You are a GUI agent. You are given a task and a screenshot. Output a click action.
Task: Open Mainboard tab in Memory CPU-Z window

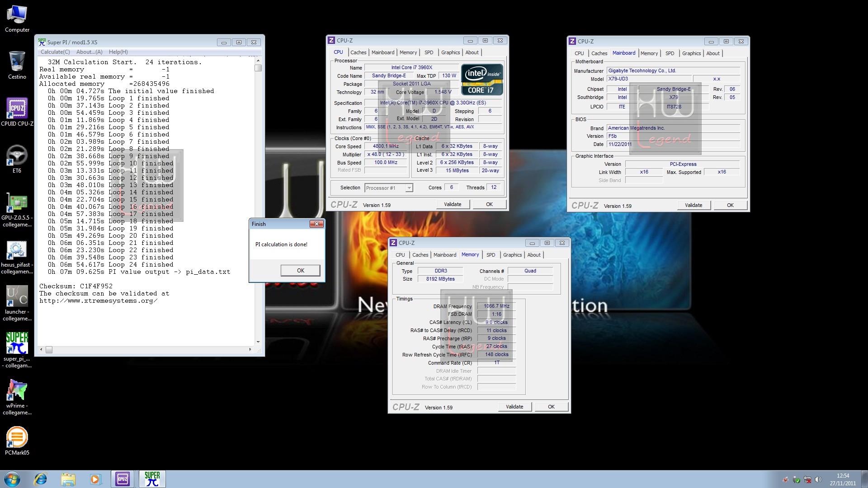(x=444, y=255)
